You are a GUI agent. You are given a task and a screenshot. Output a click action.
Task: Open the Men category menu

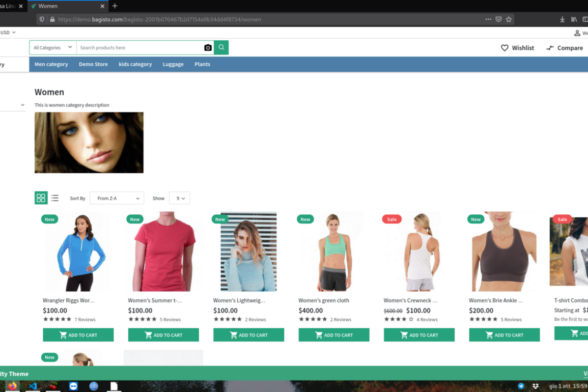[51, 64]
